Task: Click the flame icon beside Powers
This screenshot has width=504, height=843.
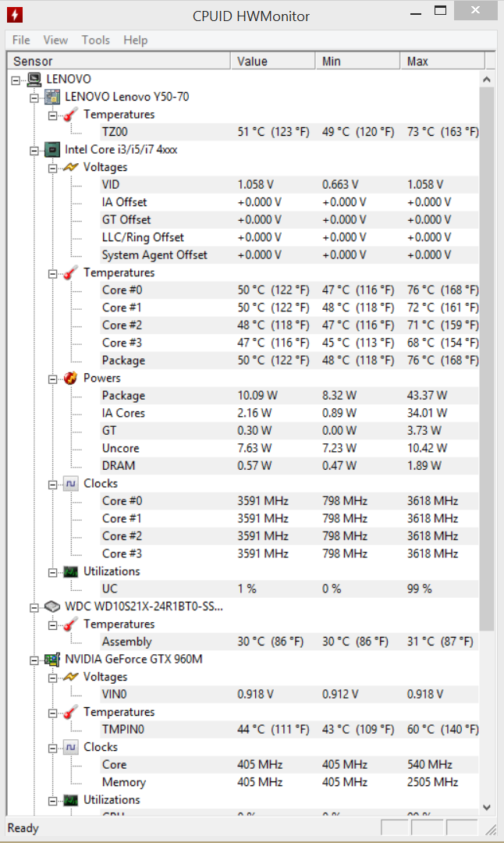Action: click(70, 378)
